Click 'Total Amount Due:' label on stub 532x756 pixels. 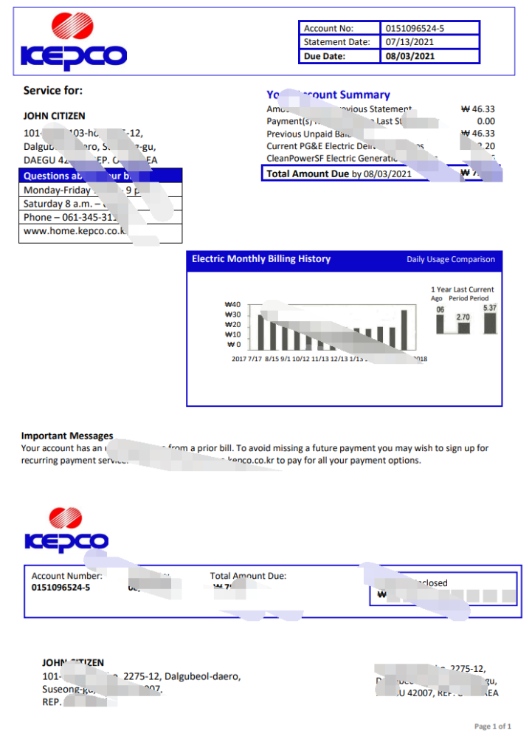coord(248,576)
